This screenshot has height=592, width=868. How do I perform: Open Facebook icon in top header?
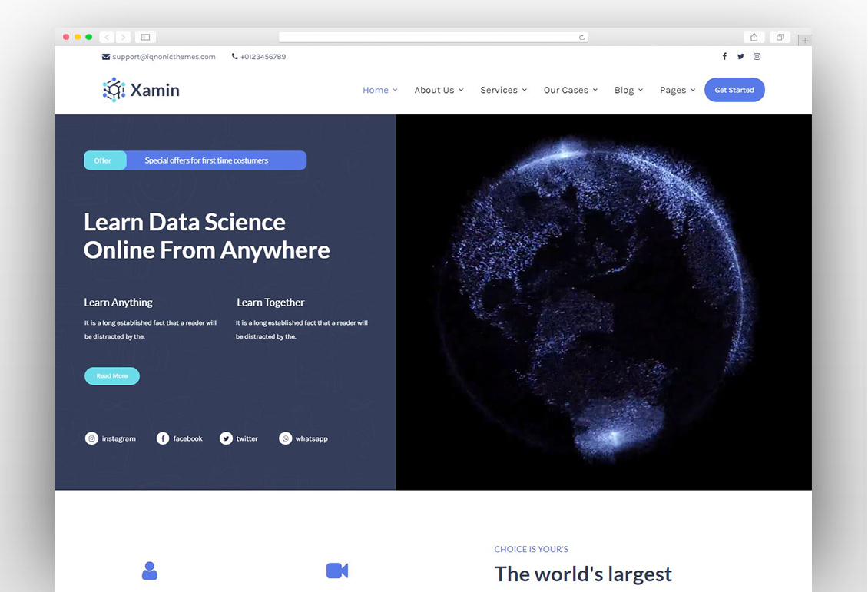pyautogui.click(x=724, y=56)
